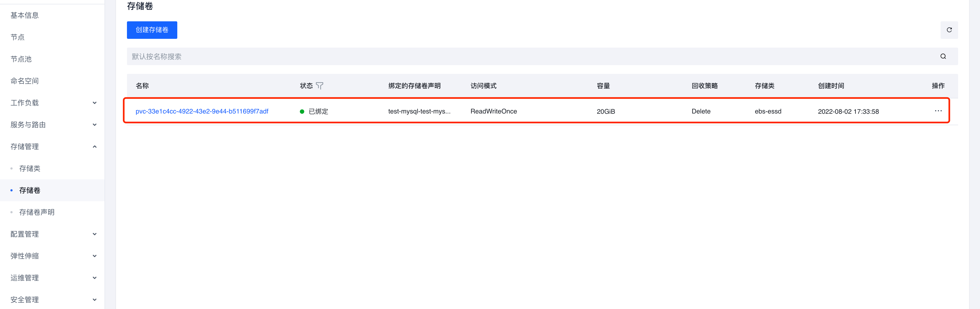
Task: Go to 基本信息 in sidebar
Action: click(25, 15)
